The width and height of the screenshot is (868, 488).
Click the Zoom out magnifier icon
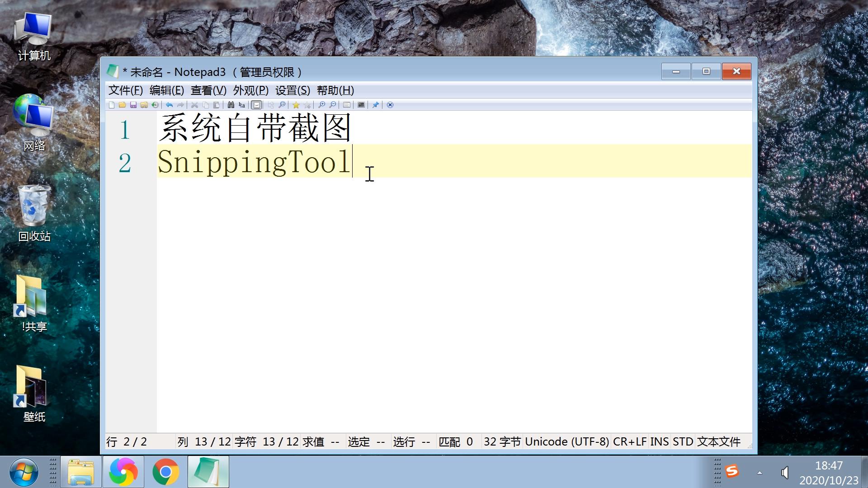pyautogui.click(x=333, y=105)
